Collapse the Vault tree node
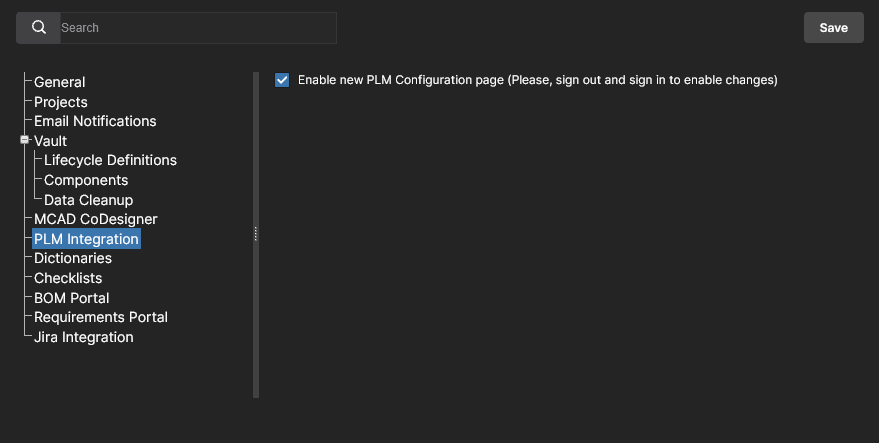Screen dimensions: 879x443 pos(24,141)
